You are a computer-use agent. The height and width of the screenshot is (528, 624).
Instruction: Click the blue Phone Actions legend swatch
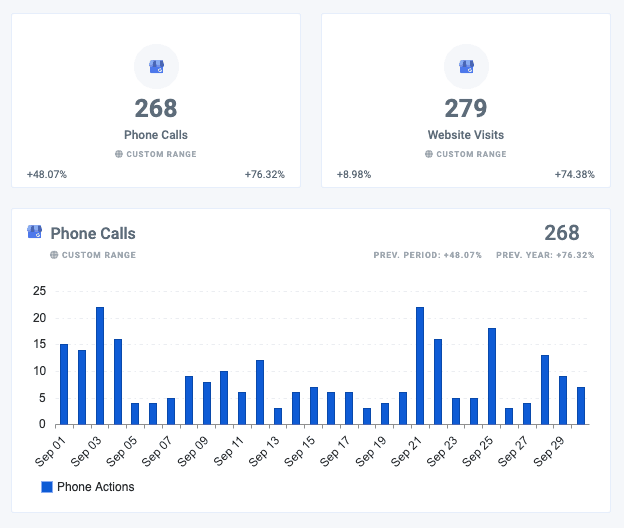pyautogui.click(x=47, y=487)
